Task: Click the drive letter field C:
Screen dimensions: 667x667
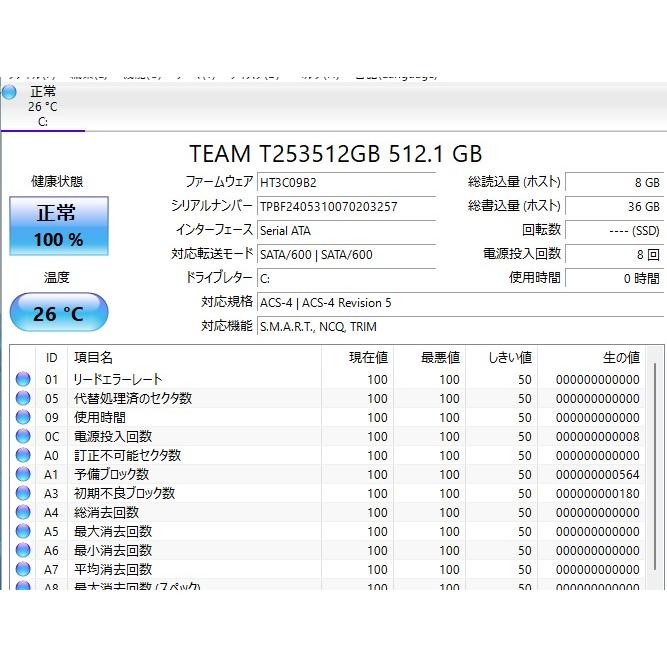Action: [347, 279]
